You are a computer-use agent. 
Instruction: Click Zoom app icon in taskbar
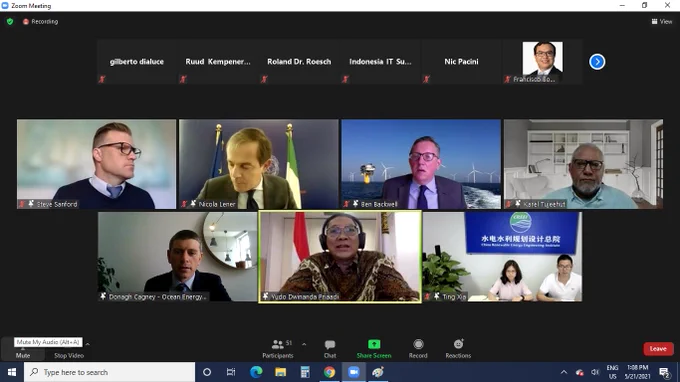(354, 372)
